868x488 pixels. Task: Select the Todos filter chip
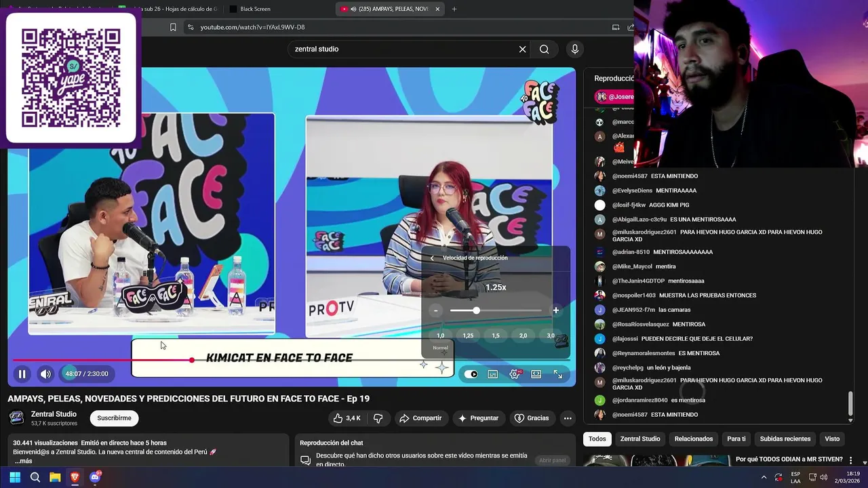[x=597, y=439]
